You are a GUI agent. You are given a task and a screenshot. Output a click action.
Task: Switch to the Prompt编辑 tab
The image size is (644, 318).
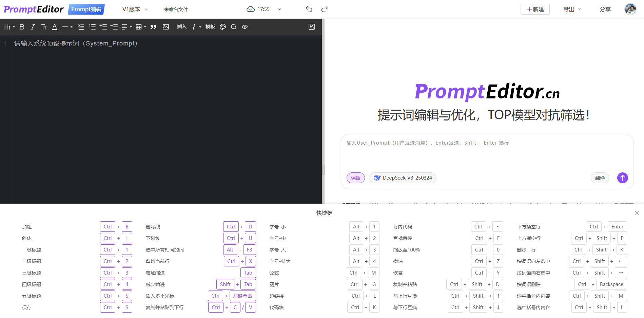click(x=86, y=9)
